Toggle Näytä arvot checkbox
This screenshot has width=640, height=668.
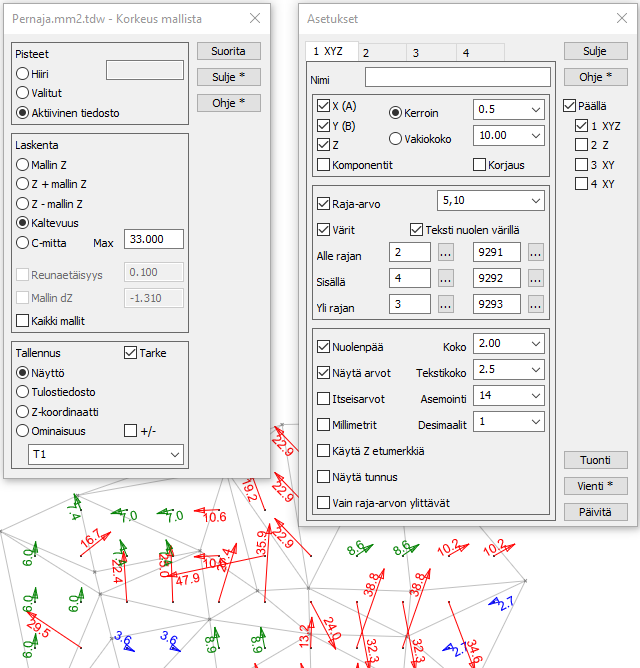[x=323, y=373]
